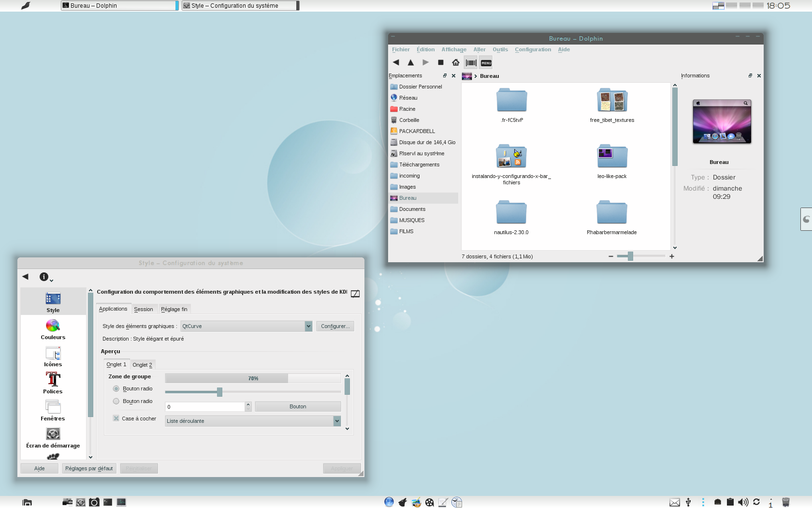The height and width of the screenshot is (508, 812).
Task: Click the volume speaker icon in system tray
Action: point(743,502)
